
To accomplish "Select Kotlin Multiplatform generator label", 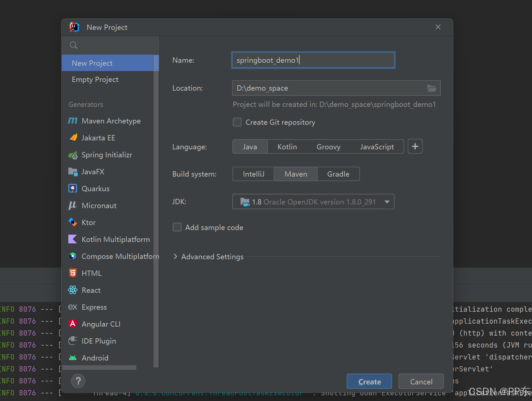I will [x=116, y=239].
